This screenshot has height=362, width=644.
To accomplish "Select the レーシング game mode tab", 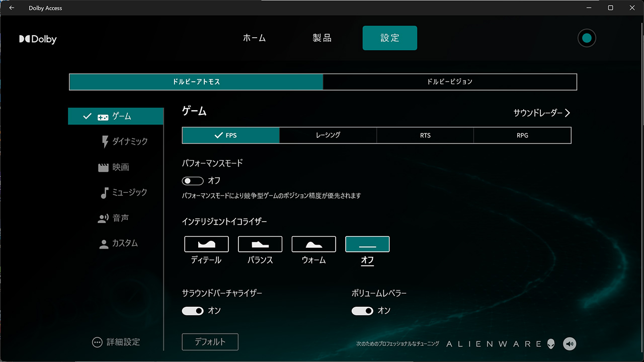I will pyautogui.click(x=328, y=135).
